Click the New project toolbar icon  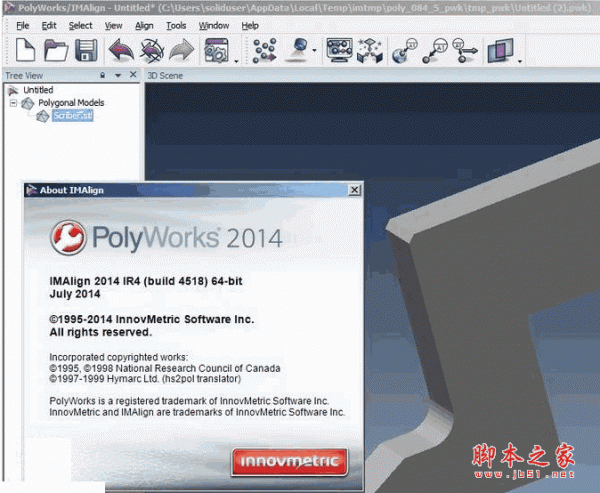(26, 50)
